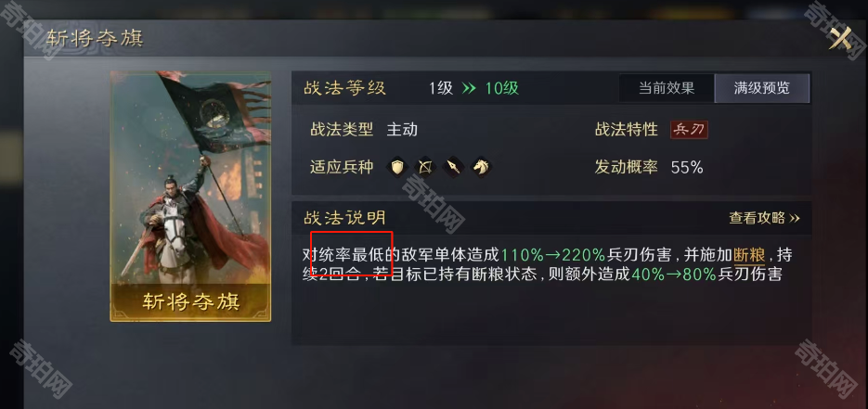
Task: Click the 斩将夺旗 tactic card artwork
Action: click(x=190, y=177)
